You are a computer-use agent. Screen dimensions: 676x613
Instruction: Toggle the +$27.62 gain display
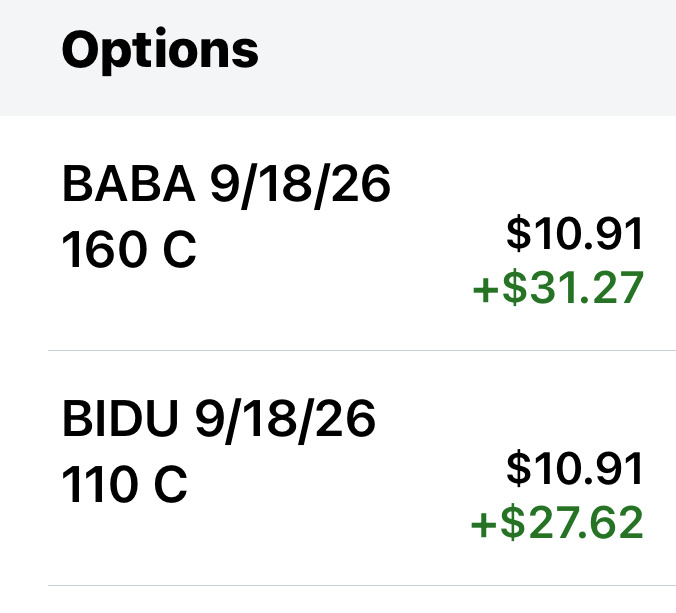click(558, 523)
